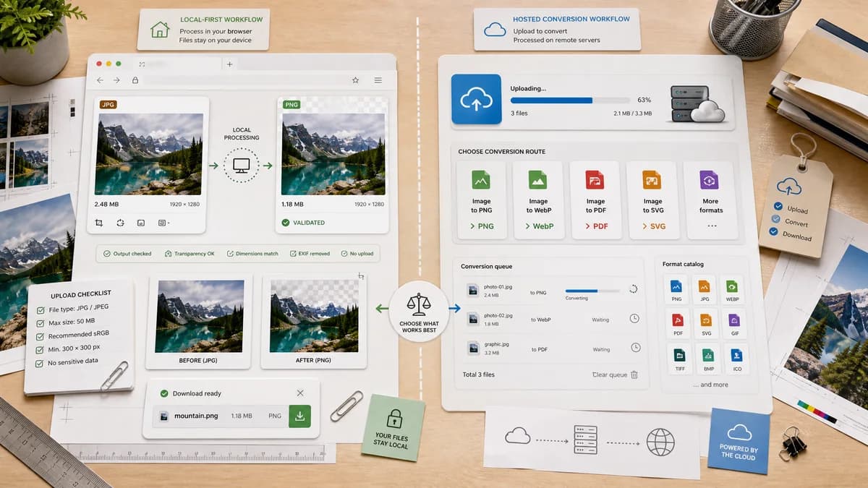Image resolution: width=868 pixels, height=488 pixels.
Task: Click the clock icon for graphic.jpg
Action: tap(635, 348)
